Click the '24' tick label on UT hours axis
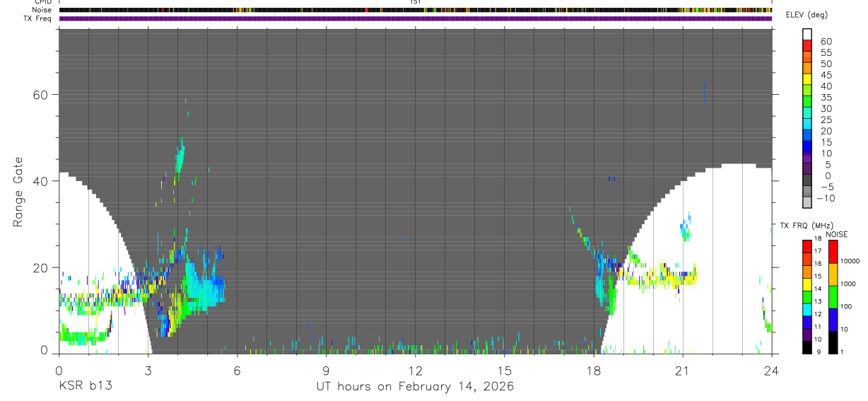The height and width of the screenshot is (401, 868). (x=772, y=370)
